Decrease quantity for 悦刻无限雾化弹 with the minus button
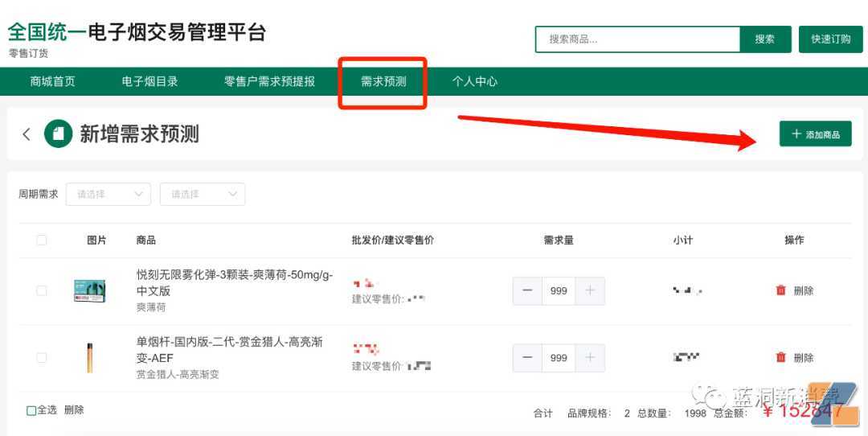 click(x=527, y=291)
